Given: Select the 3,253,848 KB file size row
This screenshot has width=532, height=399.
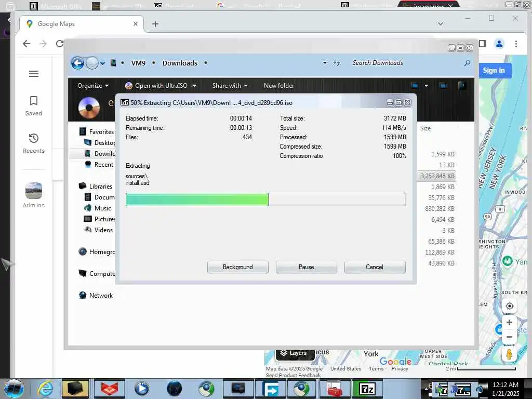Looking at the screenshot, I should 437,176.
